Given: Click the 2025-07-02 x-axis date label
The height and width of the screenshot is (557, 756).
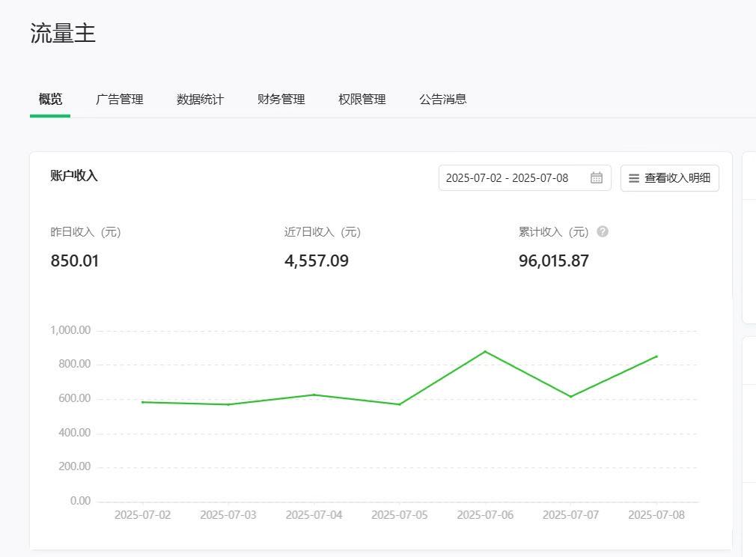Looking at the screenshot, I should (x=143, y=515).
